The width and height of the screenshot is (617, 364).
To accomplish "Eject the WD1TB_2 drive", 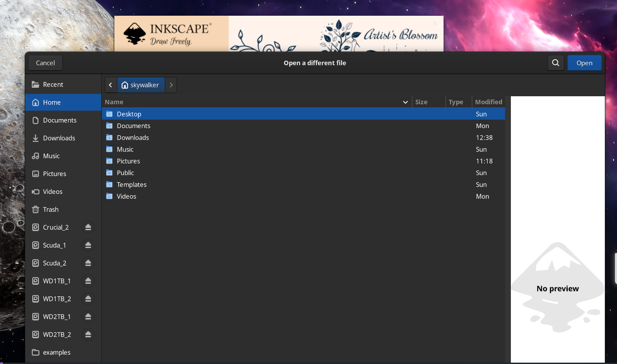I will pyautogui.click(x=88, y=299).
